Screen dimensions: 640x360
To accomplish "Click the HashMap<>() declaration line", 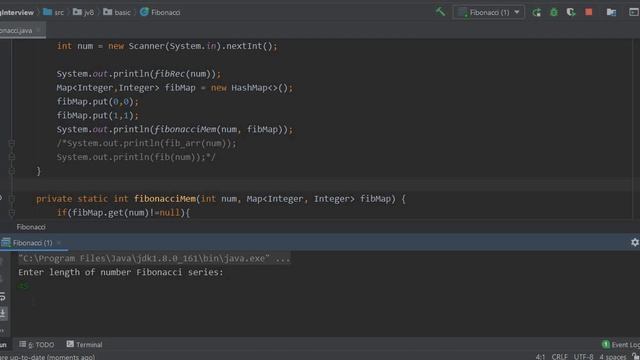I will (x=175, y=88).
